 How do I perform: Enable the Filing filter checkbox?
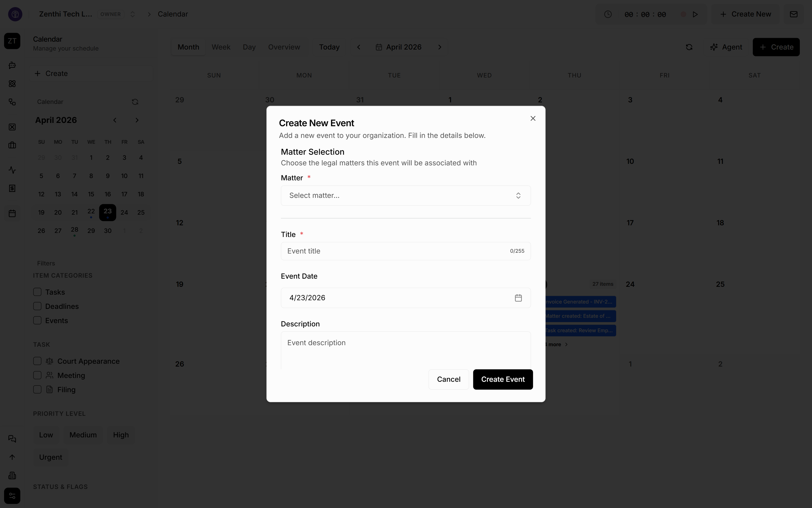[37, 389]
